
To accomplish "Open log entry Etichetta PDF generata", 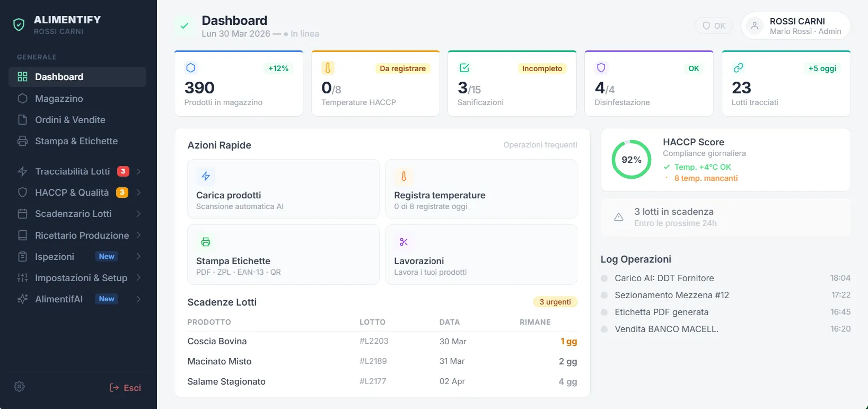I will pyautogui.click(x=726, y=312).
